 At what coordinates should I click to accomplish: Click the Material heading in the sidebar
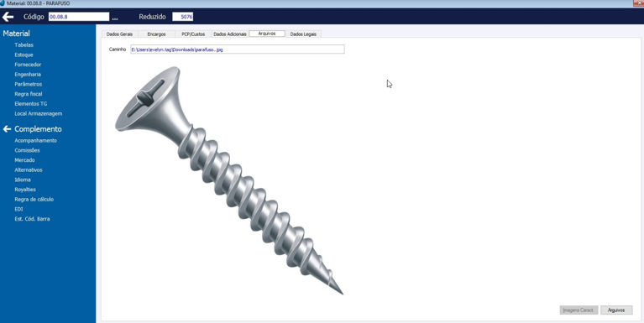coord(16,34)
